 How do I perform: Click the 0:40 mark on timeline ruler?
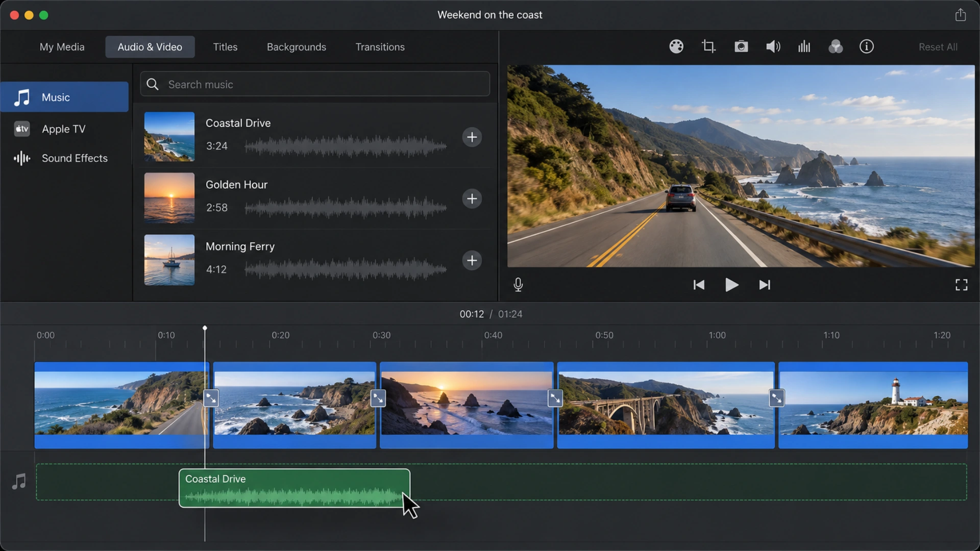point(493,335)
